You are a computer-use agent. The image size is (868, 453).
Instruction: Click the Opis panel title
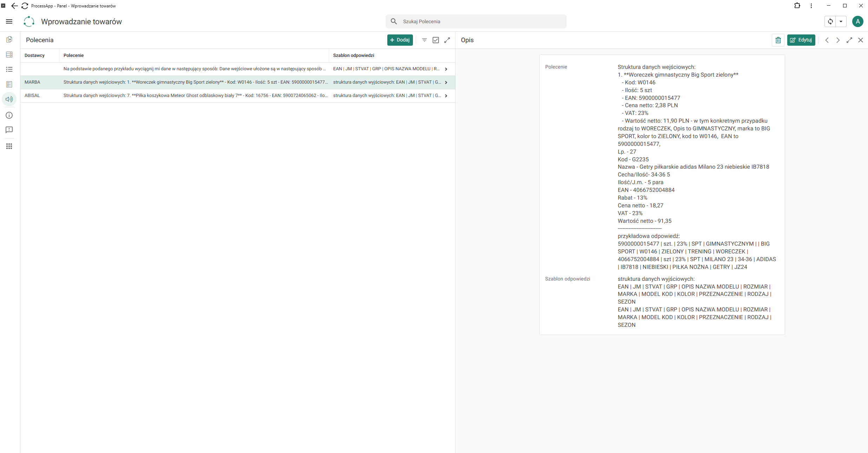[x=467, y=40]
